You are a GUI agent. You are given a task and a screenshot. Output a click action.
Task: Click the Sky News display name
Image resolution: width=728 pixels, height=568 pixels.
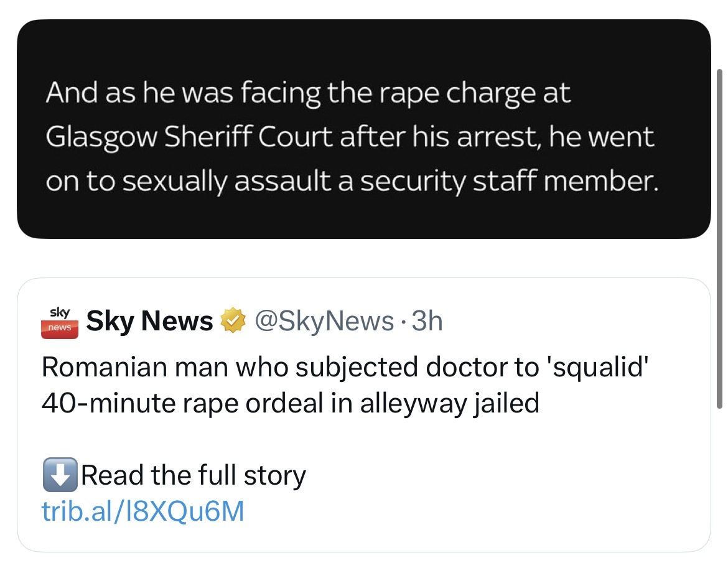click(x=149, y=320)
